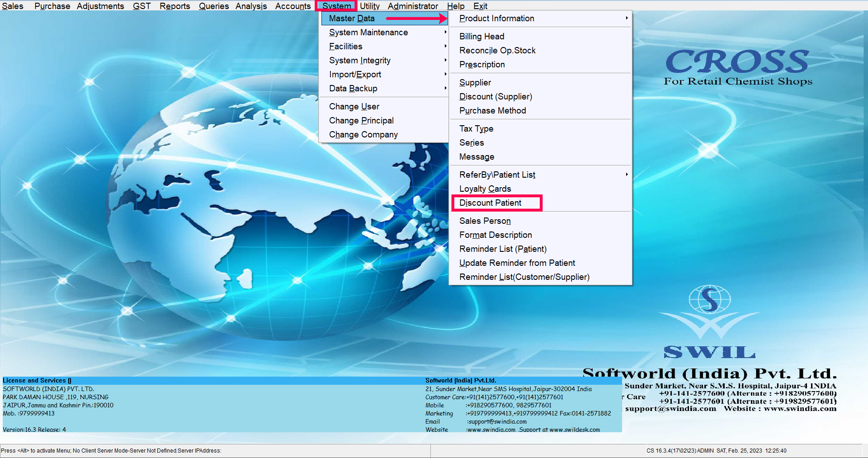
Task: Click Discount Patient entry
Action: click(541, 203)
